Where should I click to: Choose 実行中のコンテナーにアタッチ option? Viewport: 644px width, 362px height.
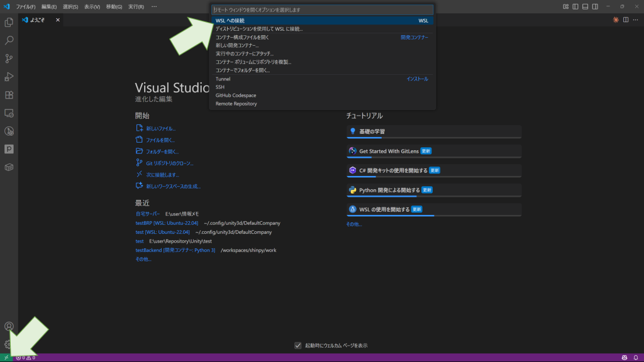pyautogui.click(x=323, y=54)
